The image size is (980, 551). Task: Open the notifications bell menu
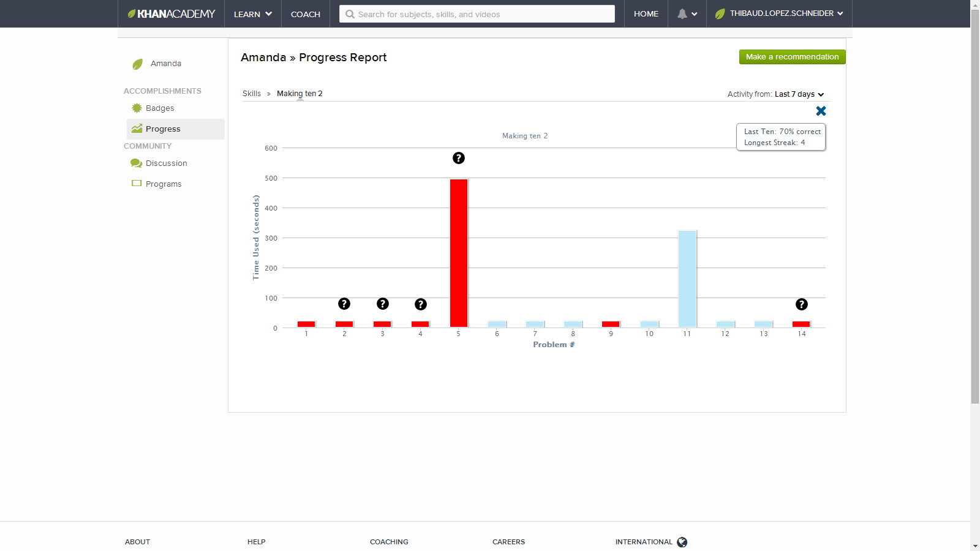tap(687, 13)
